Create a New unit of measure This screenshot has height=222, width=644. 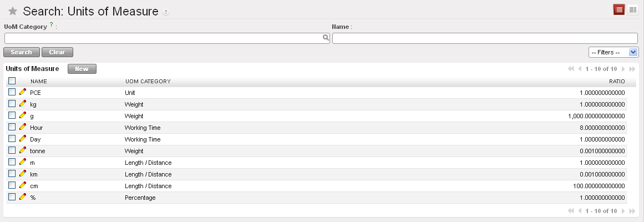coord(82,69)
